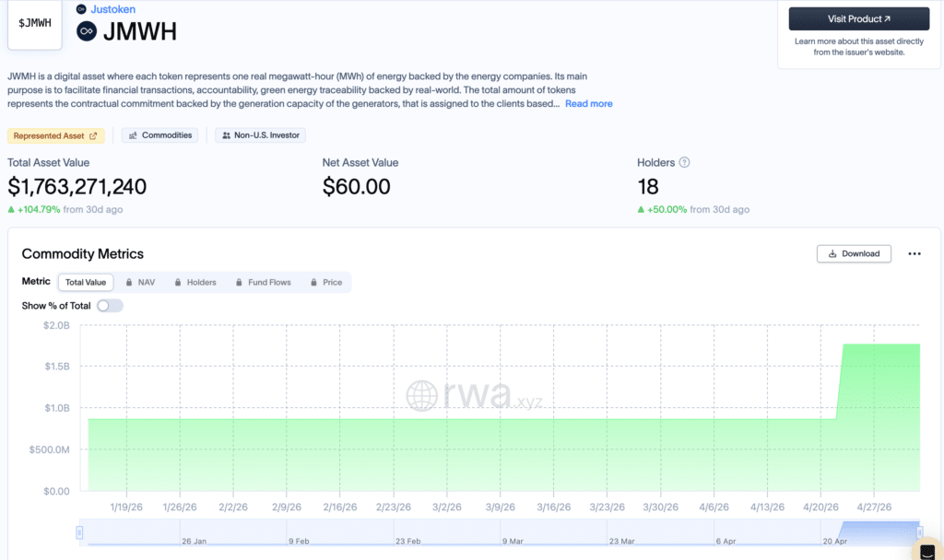Click left handle of chart range slider
The image size is (944, 560).
click(79, 532)
